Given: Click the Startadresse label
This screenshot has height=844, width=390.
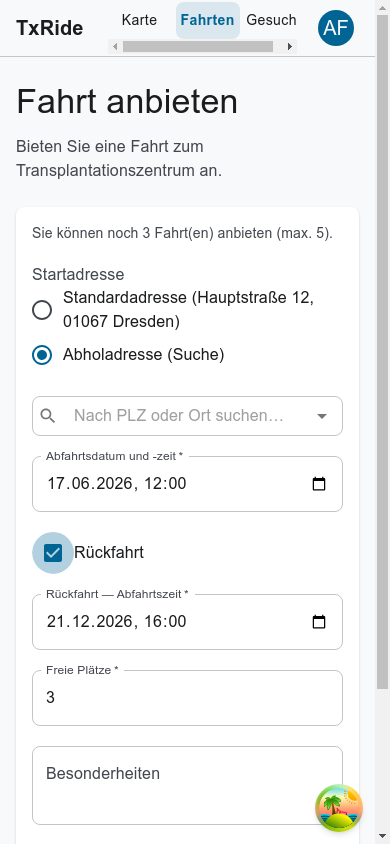Looking at the screenshot, I should 78,275.
